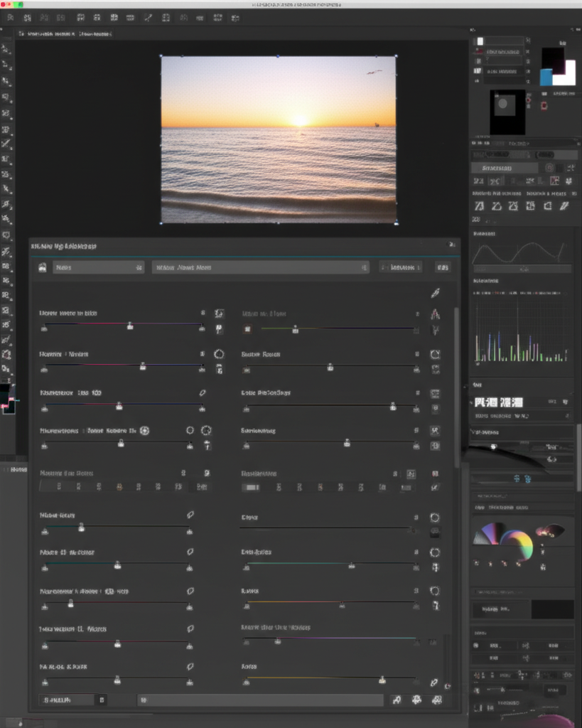Click the wide gray button above the adjustment icons
The image size is (582, 728).
coord(505,168)
